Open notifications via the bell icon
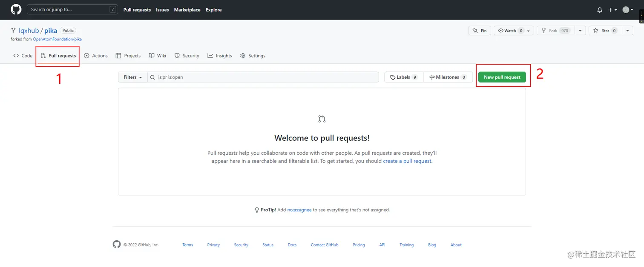The width and height of the screenshot is (644, 267). pos(599,9)
